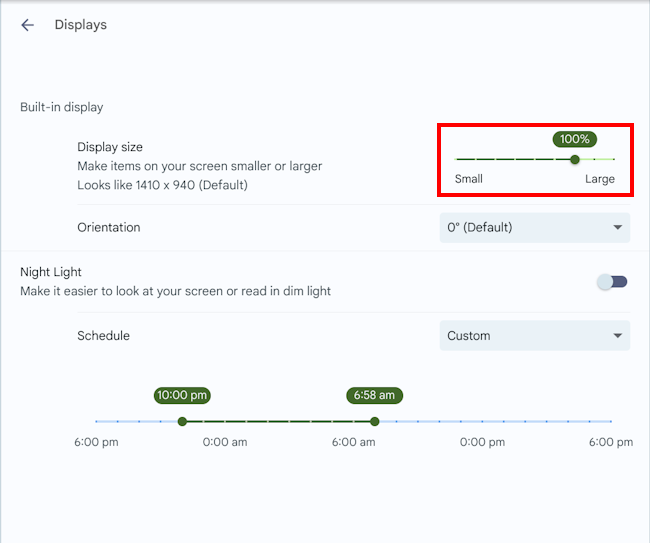The width and height of the screenshot is (650, 543).
Task: Click the 6:58 am time bubble
Action: [375, 395]
